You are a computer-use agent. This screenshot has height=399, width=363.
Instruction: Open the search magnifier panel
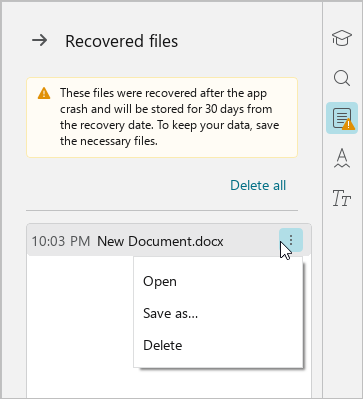click(342, 79)
